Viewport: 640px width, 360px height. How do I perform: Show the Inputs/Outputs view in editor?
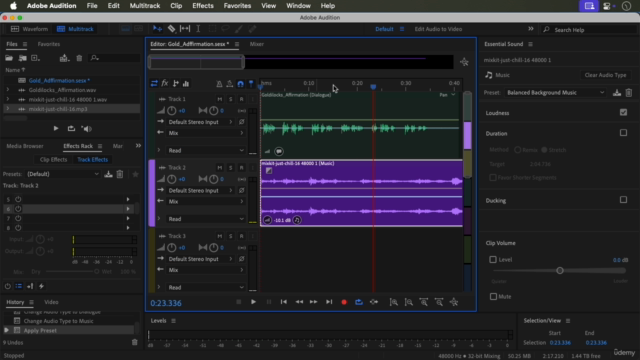(154, 84)
